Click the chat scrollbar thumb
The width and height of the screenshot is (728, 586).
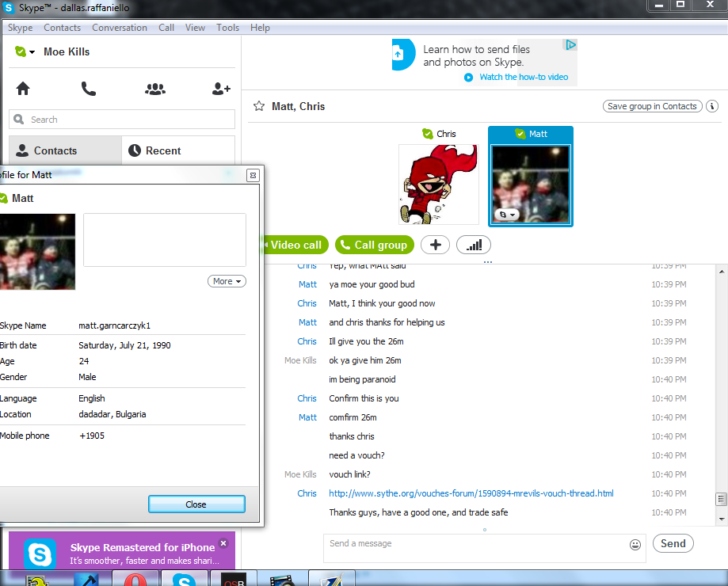[721, 499]
